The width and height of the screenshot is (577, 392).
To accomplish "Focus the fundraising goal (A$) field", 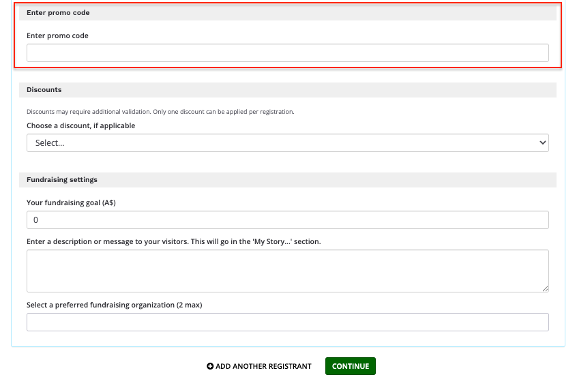I will click(287, 220).
